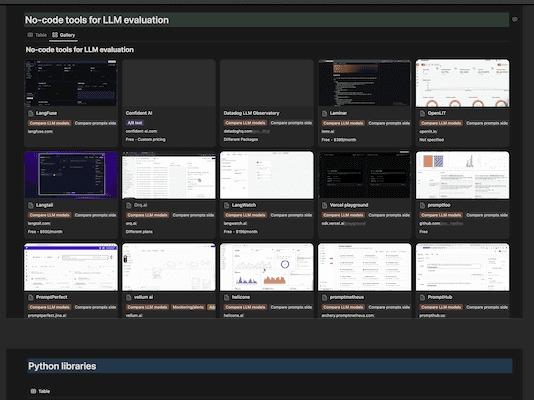Screen dimensions: 534x400
Task: Click the helicone page icon
Action: (x=227, y=298)
